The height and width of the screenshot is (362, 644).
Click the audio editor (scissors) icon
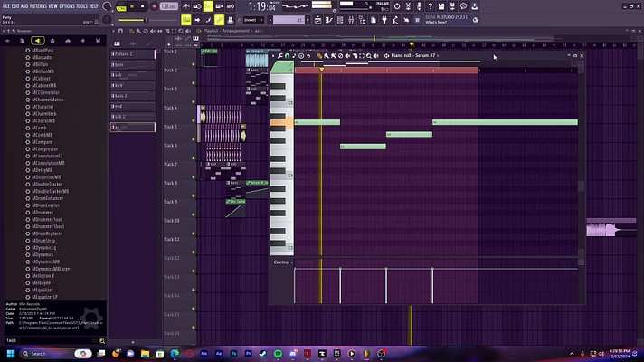coord(408,6)
